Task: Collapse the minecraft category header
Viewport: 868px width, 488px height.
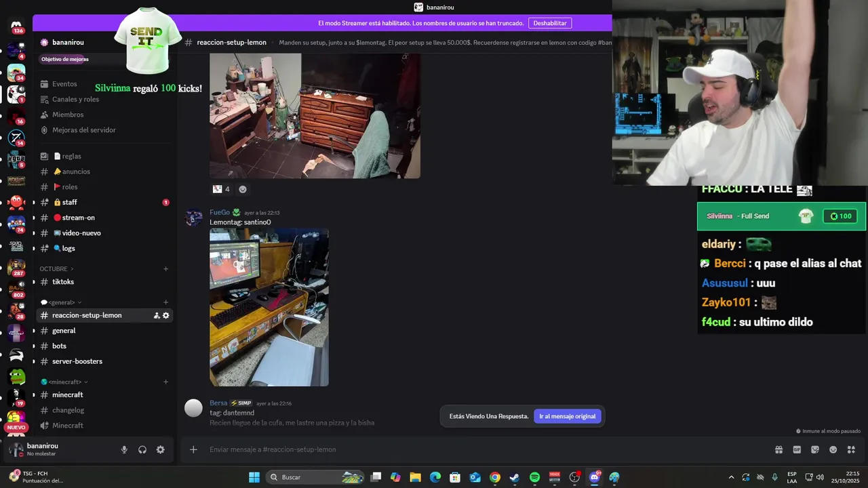Action: point(64,382)
